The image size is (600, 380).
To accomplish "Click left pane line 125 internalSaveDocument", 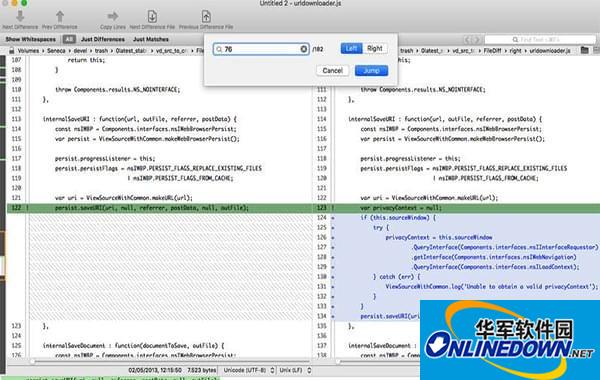I will coord(134,346).
